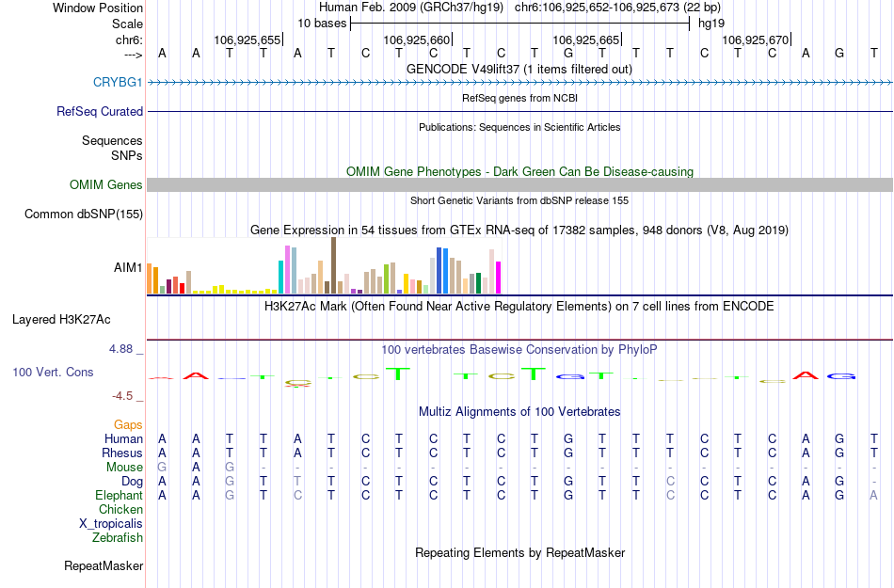Select the Chicken species label
Image resolution: width=894 pixels, height=588 pixels.
pyautogui.click(x=120, y=509)
